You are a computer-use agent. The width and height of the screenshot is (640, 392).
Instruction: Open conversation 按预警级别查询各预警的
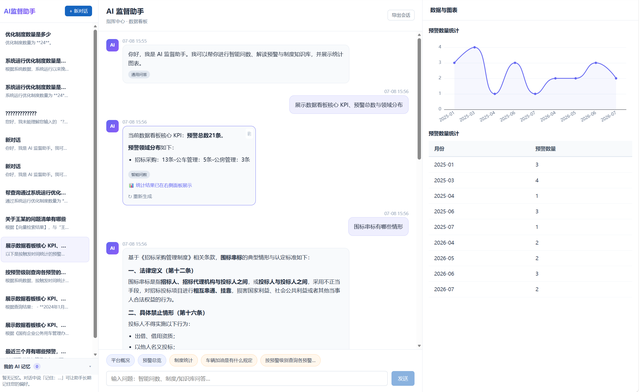tap(45, 276)
